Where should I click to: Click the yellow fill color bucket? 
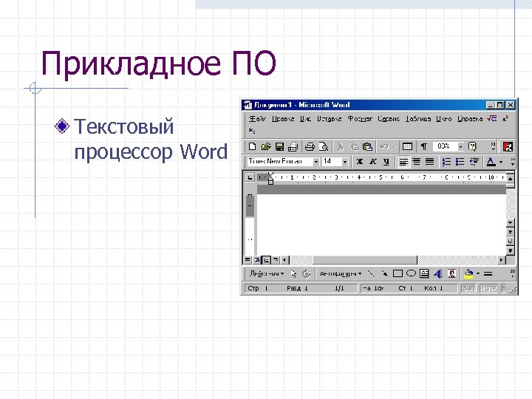[x=469, y=273]
